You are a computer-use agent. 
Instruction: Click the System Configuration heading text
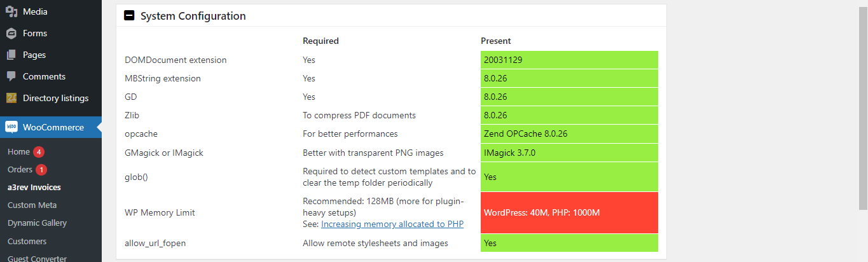click(193, 16)
